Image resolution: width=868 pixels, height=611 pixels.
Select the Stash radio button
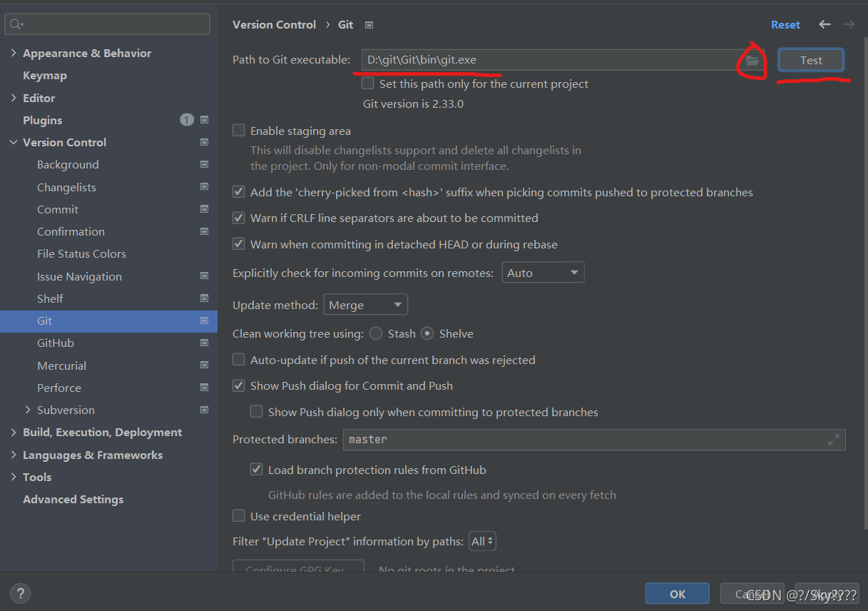(x=376, y=333)
